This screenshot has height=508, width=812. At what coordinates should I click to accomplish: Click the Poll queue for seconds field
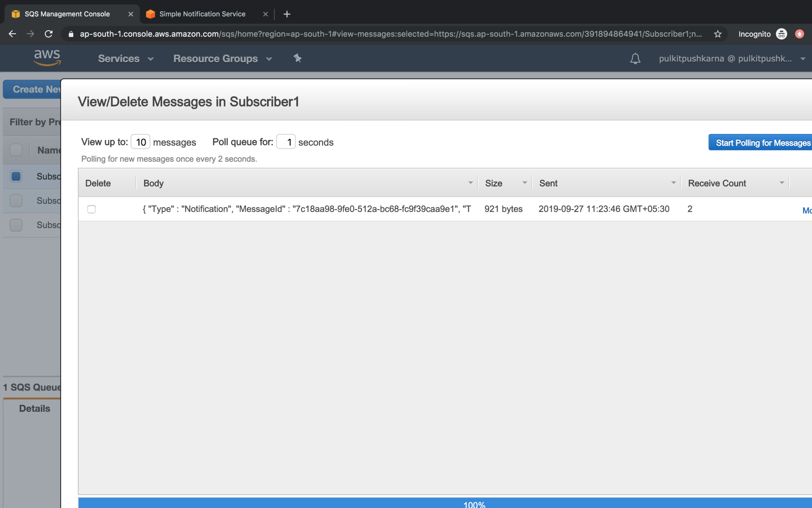[286, 142]
